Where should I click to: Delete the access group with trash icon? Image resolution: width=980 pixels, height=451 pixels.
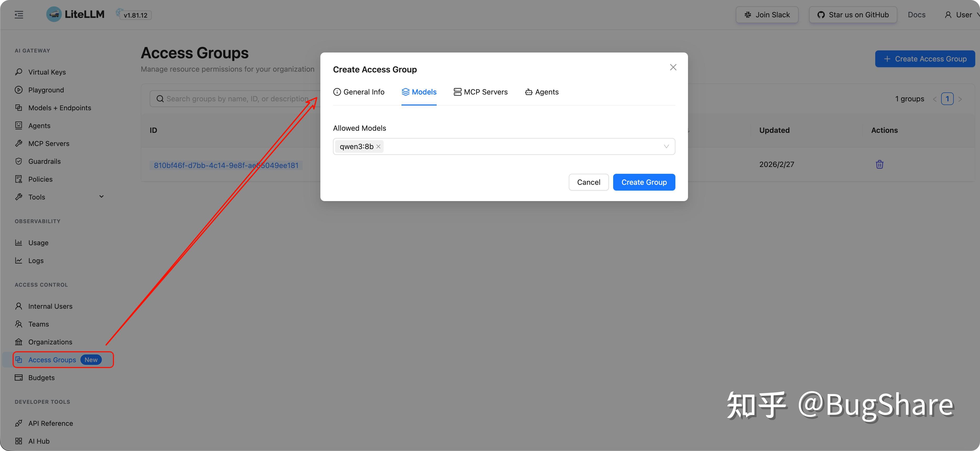click(x=880, y=164)
